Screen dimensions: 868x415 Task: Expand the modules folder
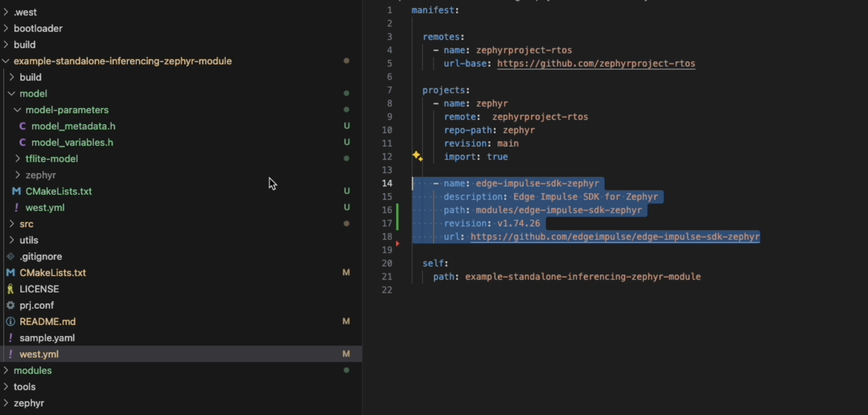click(6, 370)
